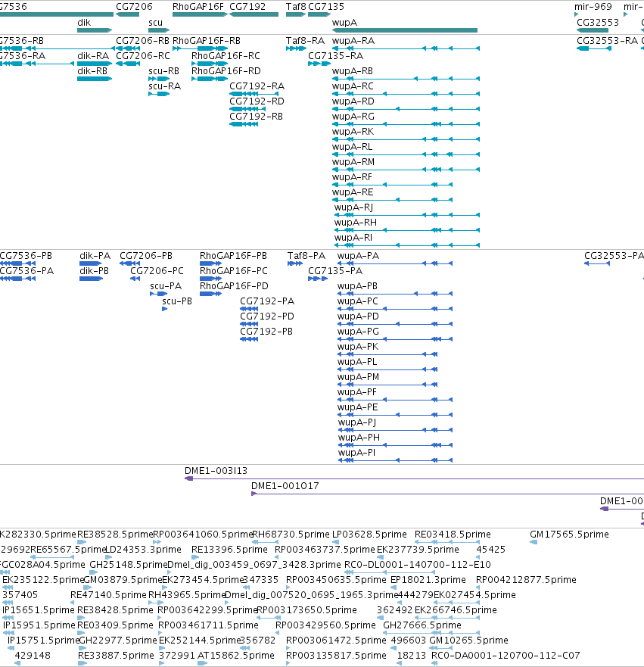Click EST LP03628.5prime feature
This screenshot has width=644, height=667.
[x=335, y=542]
